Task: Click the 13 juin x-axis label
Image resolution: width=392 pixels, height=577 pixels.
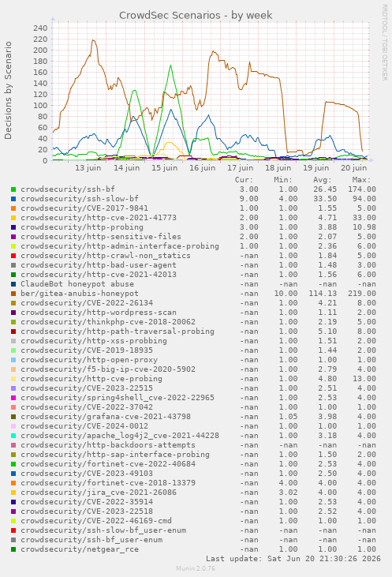Action: 88,168
